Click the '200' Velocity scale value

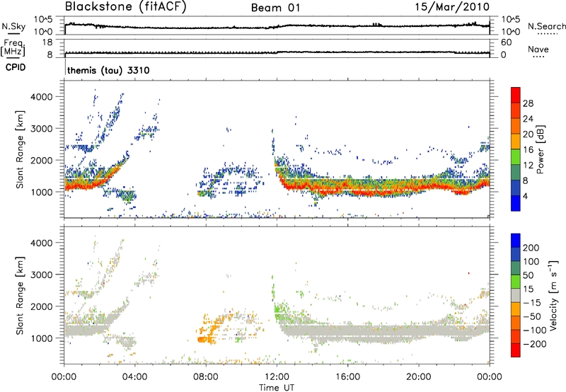click(x=531, y=248)
